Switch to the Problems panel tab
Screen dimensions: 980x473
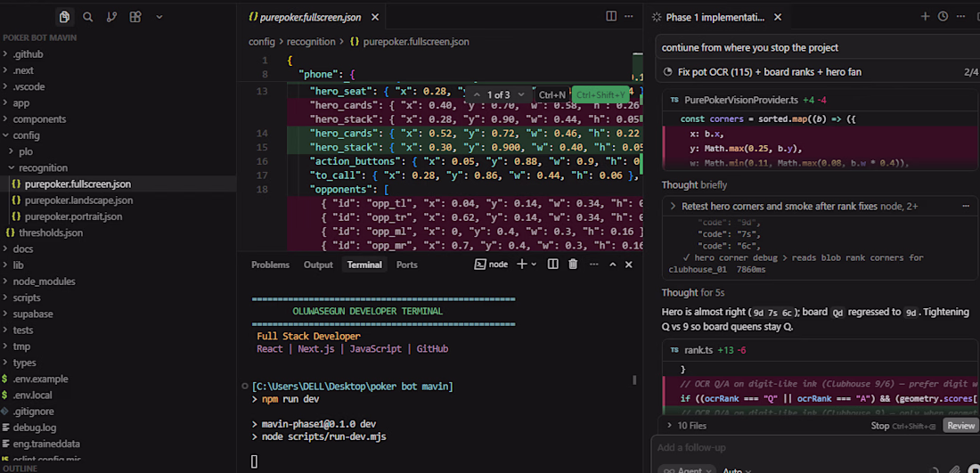click(270, 265)
